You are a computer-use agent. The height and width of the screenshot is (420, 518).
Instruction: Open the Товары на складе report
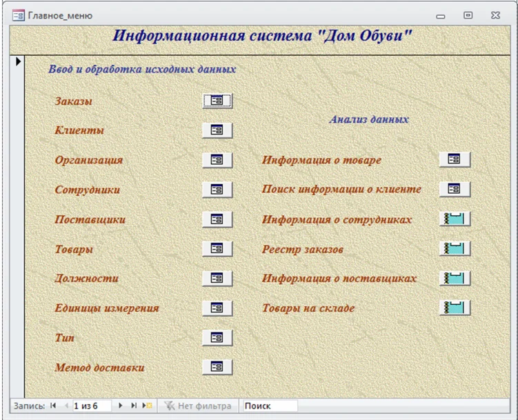[x=454, y=308]
